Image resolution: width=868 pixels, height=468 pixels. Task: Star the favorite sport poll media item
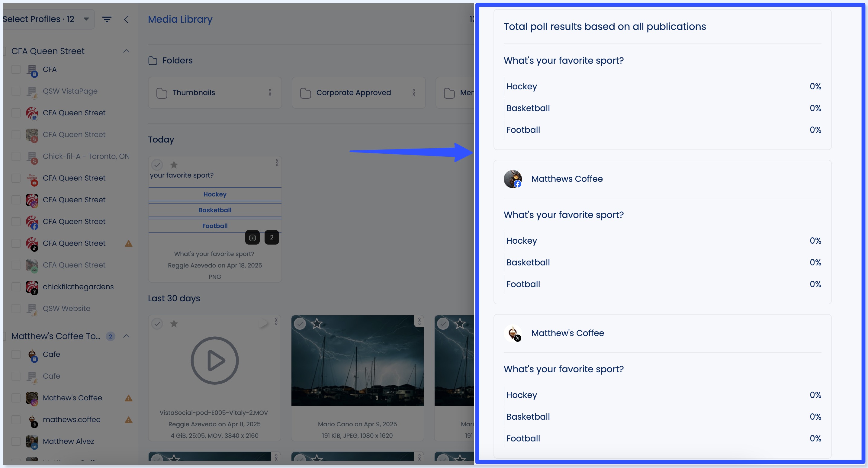pyautogui.click(x=174, y=165)
